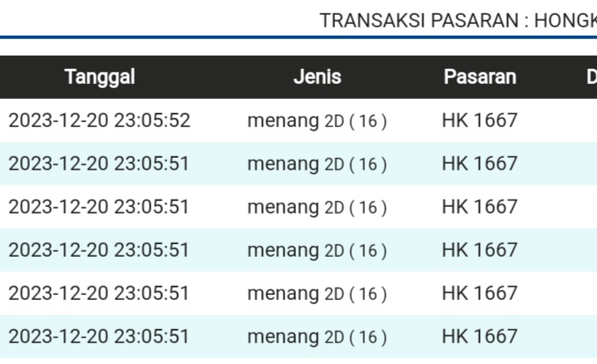This screenshot has height=364, width=597.
Task: Click HK 1667 in the second table row
Action: 479,164
